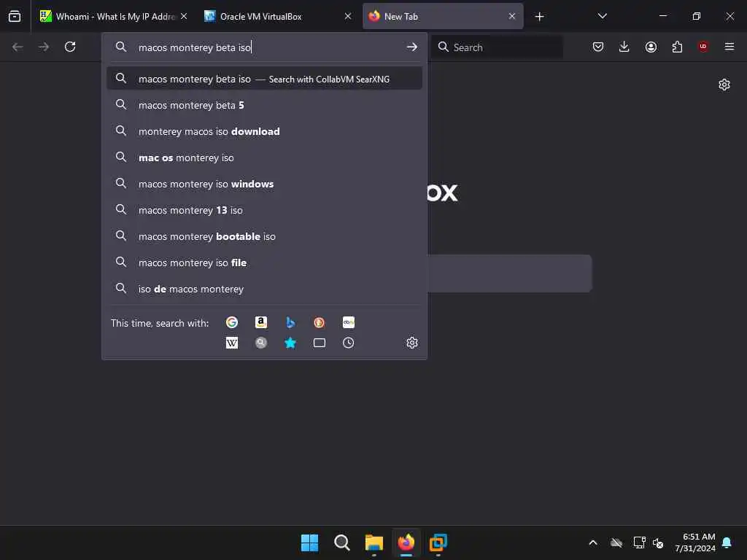Search history with the clock icon
747x560 pixels.
click(348, 343)
